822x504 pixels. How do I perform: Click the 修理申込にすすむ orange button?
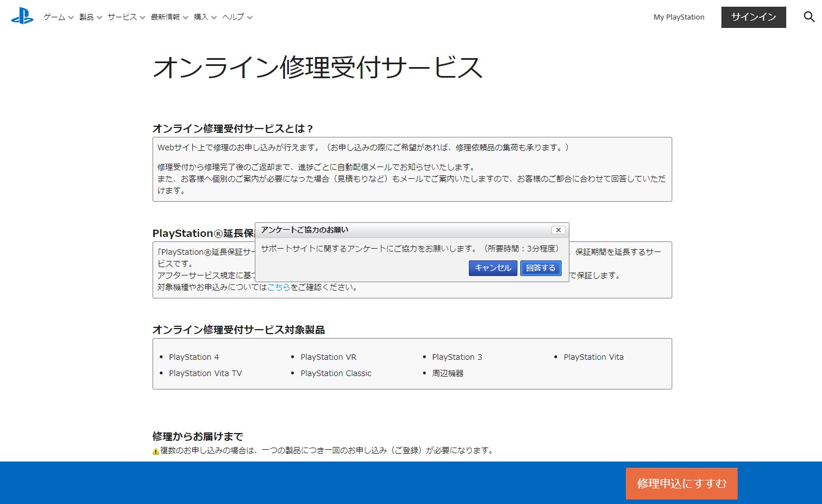tap(681, 483)
